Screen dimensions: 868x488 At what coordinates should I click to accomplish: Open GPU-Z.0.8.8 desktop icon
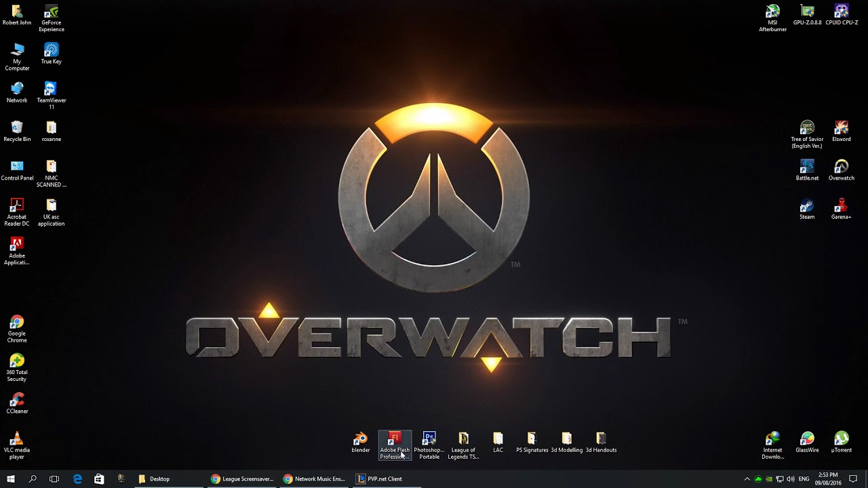click(807, 15)
